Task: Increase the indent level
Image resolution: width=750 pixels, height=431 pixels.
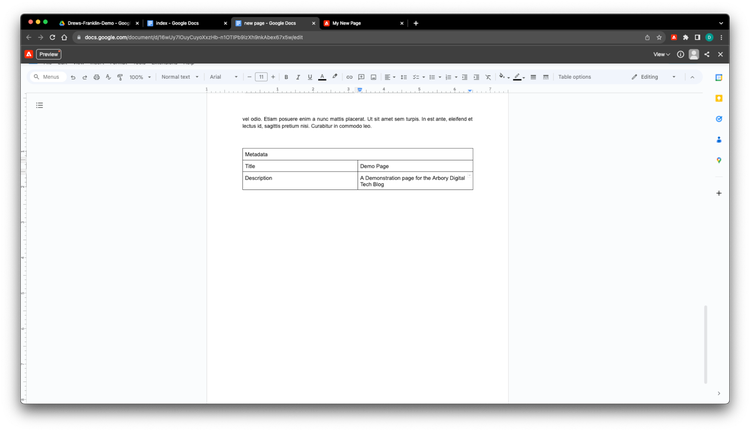Action: 476,77
